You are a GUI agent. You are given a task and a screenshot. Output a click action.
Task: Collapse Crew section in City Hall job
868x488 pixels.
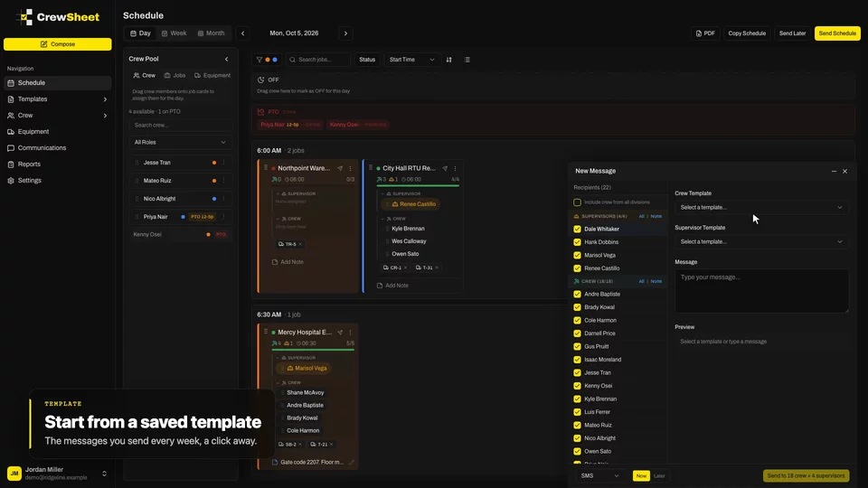click(382, 219)
